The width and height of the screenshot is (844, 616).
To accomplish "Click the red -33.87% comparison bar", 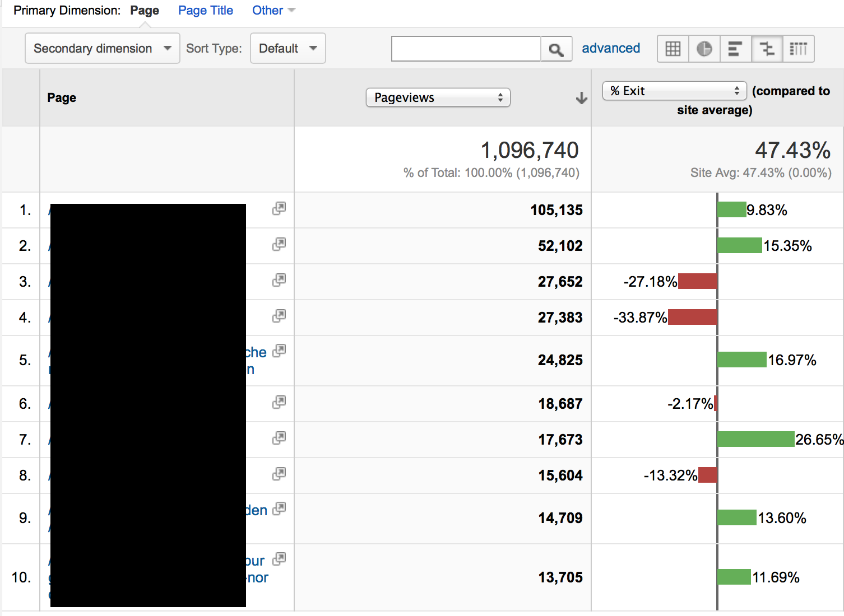I will click(692, 317).
